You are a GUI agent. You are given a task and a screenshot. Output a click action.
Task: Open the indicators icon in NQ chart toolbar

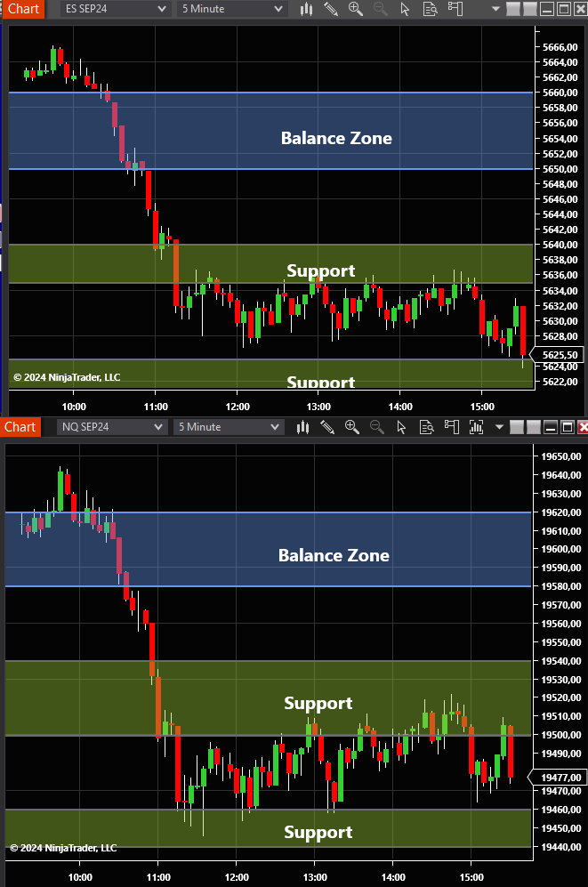point(477,427)
